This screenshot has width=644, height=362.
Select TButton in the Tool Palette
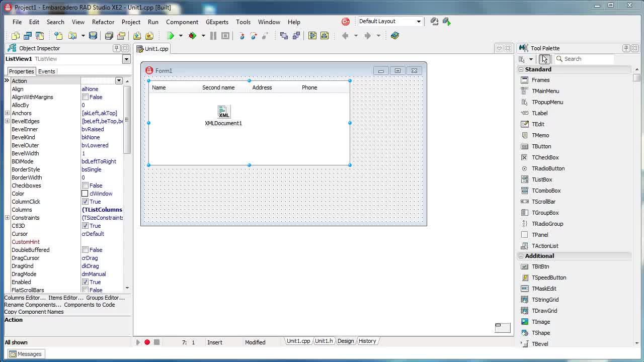coord(541,146)
